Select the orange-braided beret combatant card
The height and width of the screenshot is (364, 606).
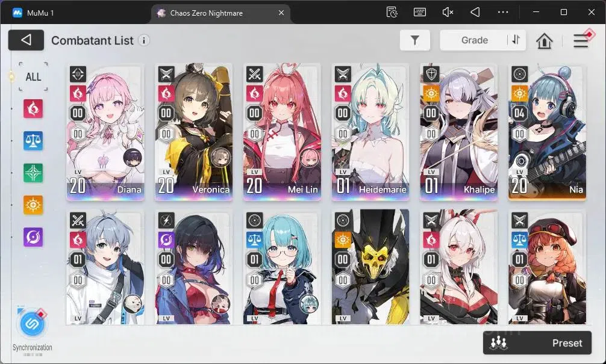pos(547,267)
